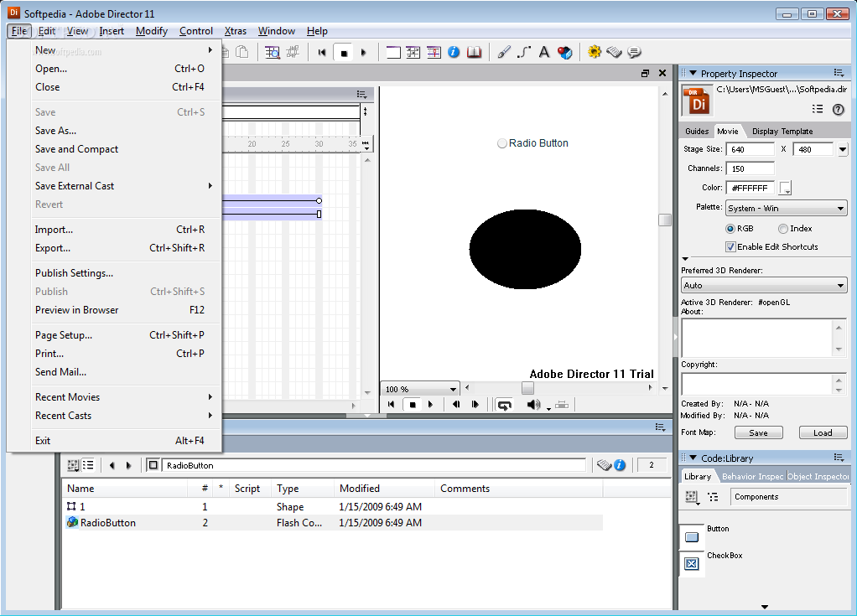
Task: Open Behavior Inspector gear icon
Action: pos(594,52)
